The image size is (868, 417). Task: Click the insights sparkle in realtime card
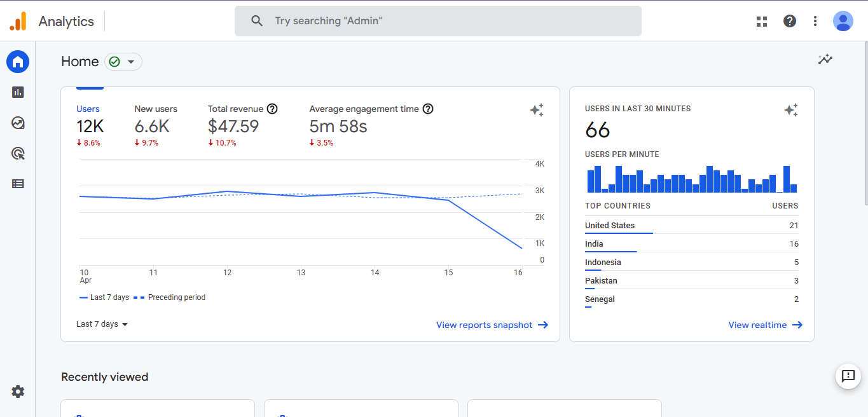pos(791,110)
